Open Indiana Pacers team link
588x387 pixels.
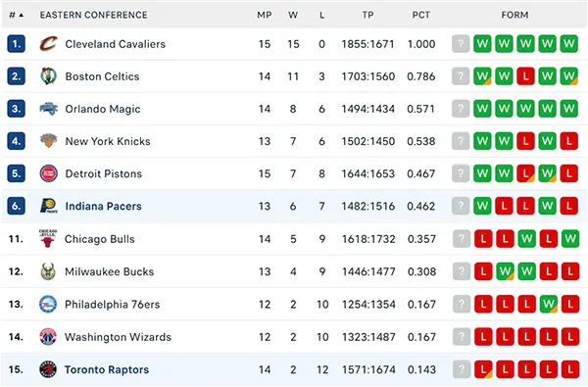point(104,207)
